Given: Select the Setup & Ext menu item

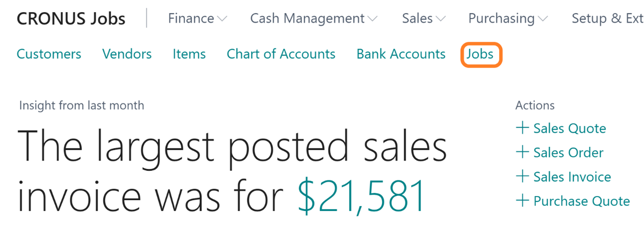Looking at the screenshot, I should click(x=607, y=18).
